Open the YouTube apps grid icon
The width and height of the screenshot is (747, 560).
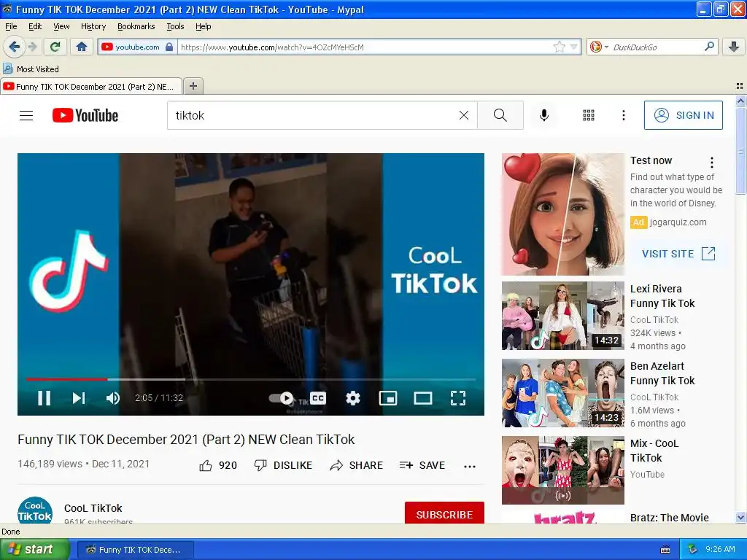click(x=589, y=115)
